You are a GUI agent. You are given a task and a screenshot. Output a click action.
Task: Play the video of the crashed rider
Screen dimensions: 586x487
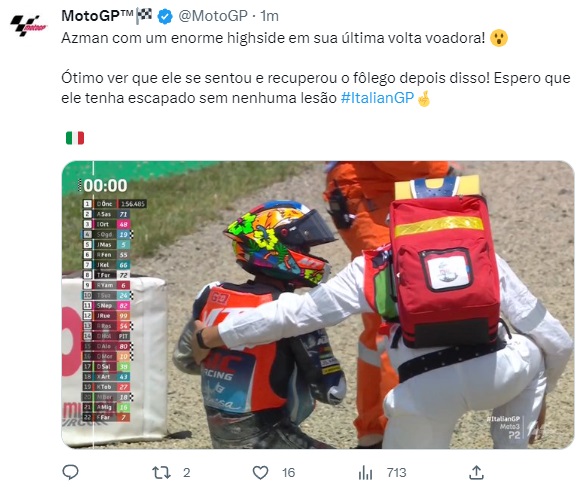coord(318,305)
